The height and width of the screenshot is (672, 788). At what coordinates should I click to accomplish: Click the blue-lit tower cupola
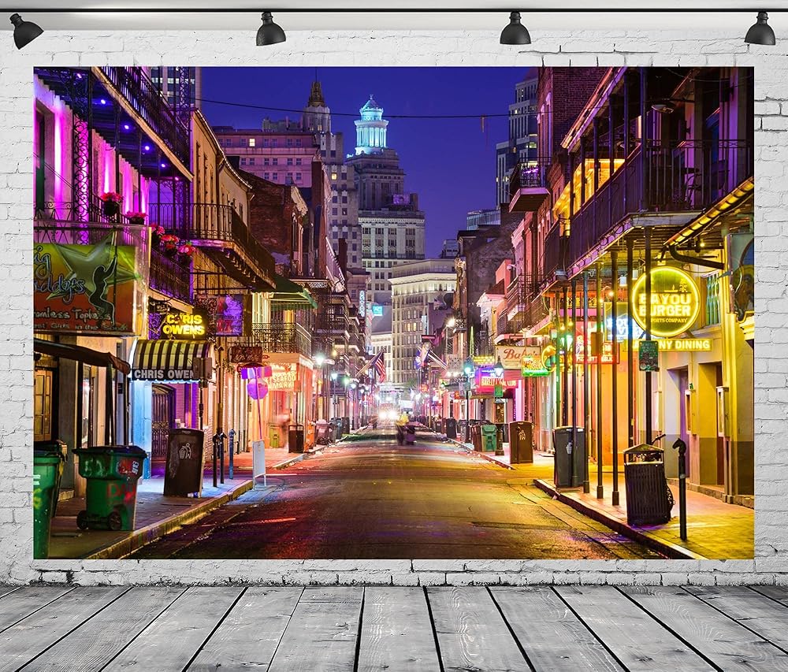tap(370, 124)
